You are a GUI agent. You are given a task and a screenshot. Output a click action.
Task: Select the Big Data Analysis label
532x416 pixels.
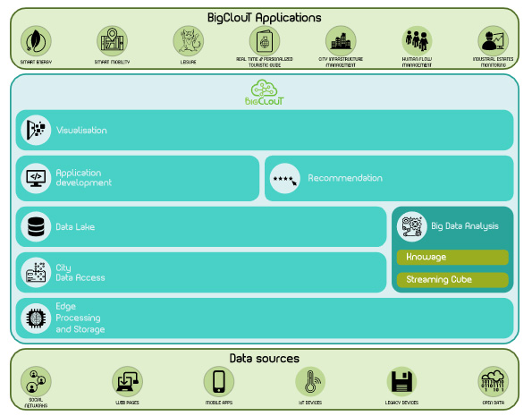465,226
